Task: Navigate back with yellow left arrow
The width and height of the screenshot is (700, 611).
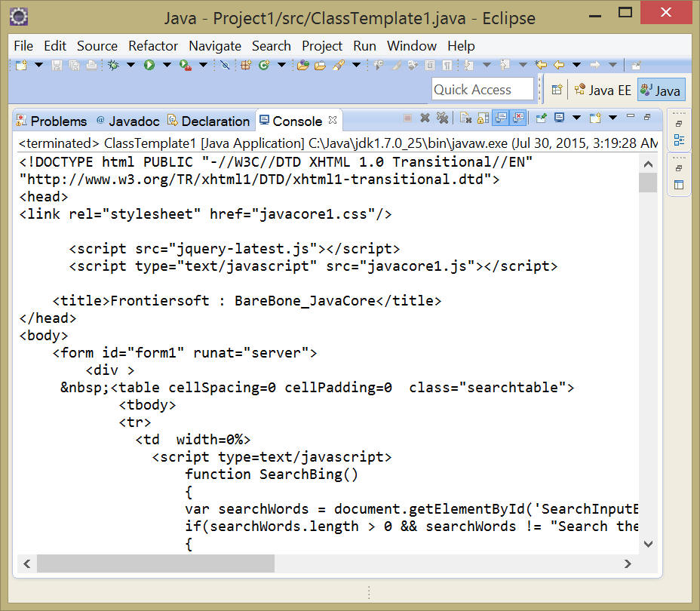Action: click(x=559, y=65)
